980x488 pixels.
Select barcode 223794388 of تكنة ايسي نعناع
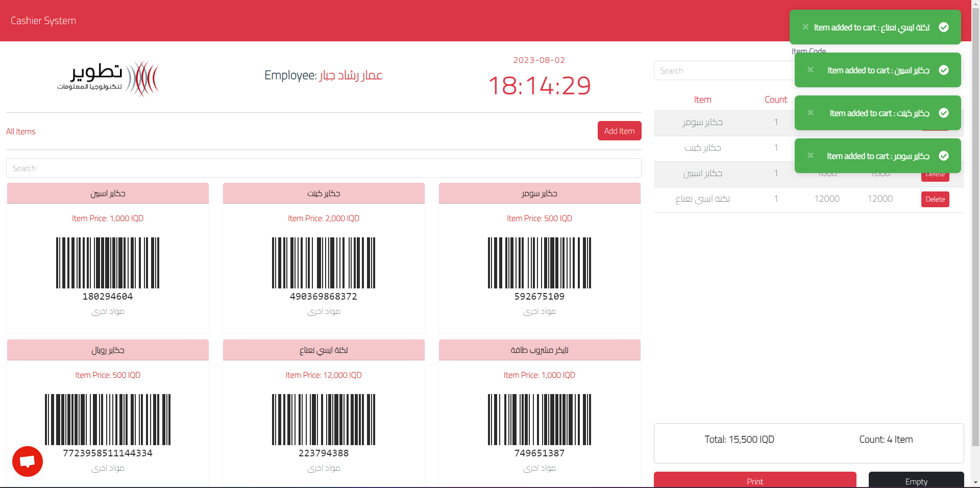[324, 425]
